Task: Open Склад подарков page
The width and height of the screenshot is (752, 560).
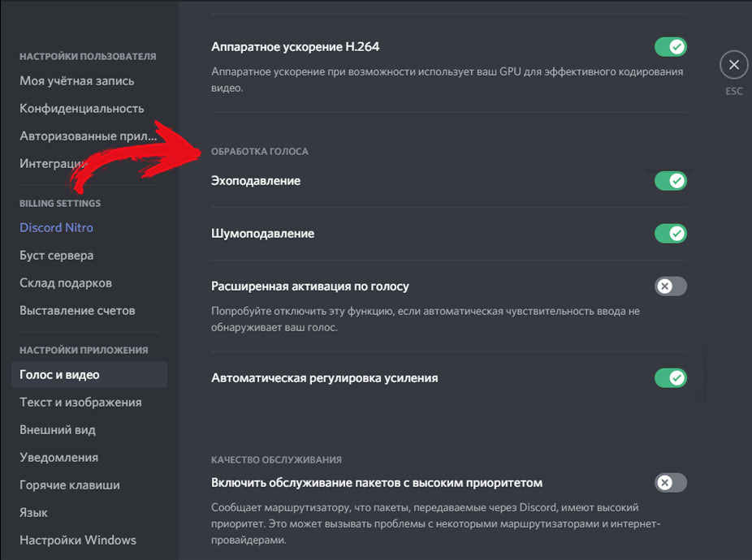Action: (66, 283)
